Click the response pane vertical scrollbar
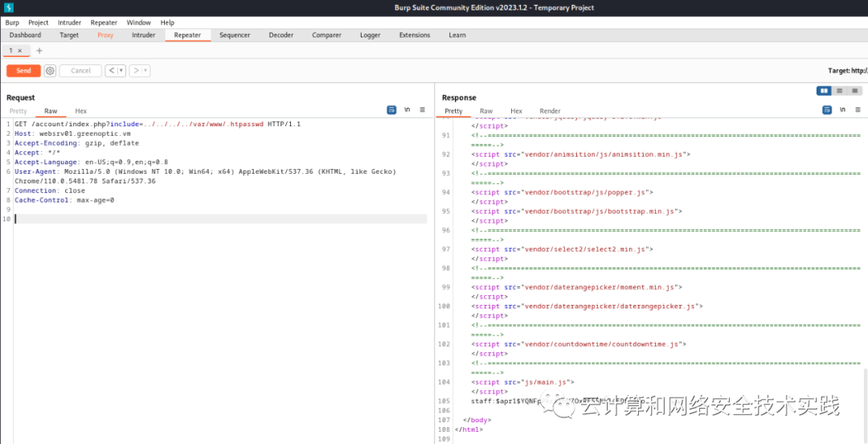 865,405
